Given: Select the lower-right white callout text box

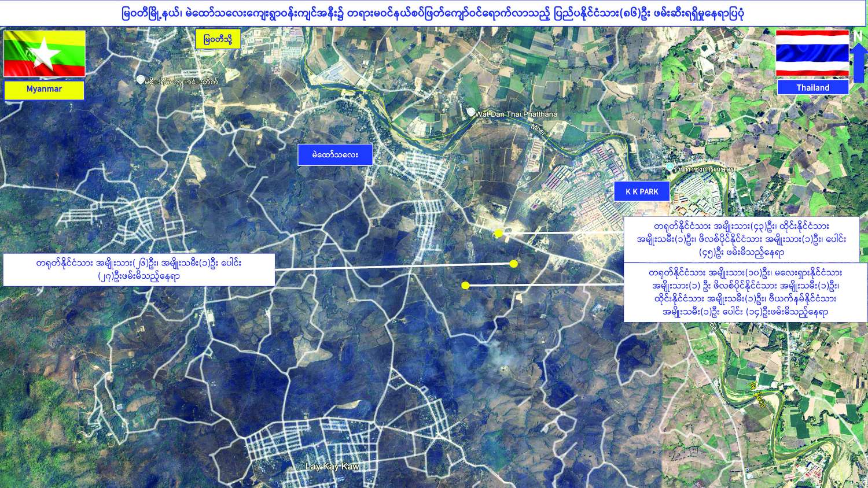Looking at the screenshot, I should pos(745,292).
